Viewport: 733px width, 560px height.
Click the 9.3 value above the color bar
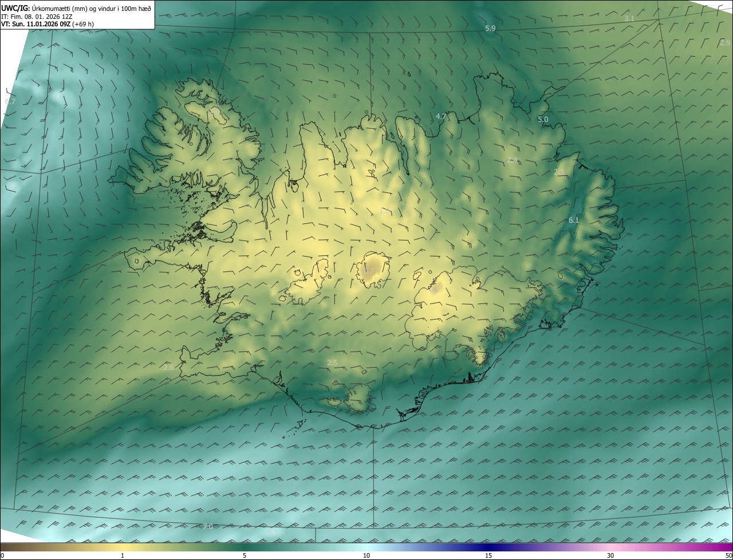coord(272,533)
